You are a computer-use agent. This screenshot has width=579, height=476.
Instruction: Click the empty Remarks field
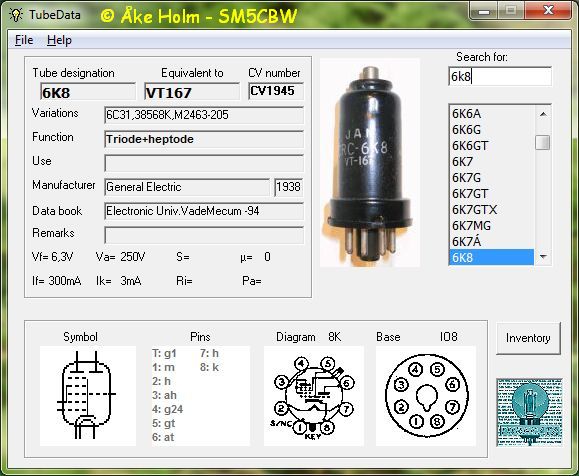click(x=204, y=235)
